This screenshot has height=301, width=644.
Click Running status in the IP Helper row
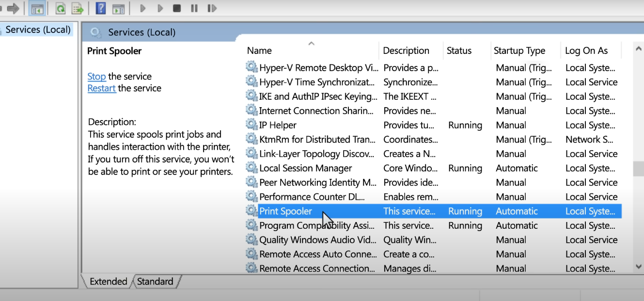[x=465, y=125]
